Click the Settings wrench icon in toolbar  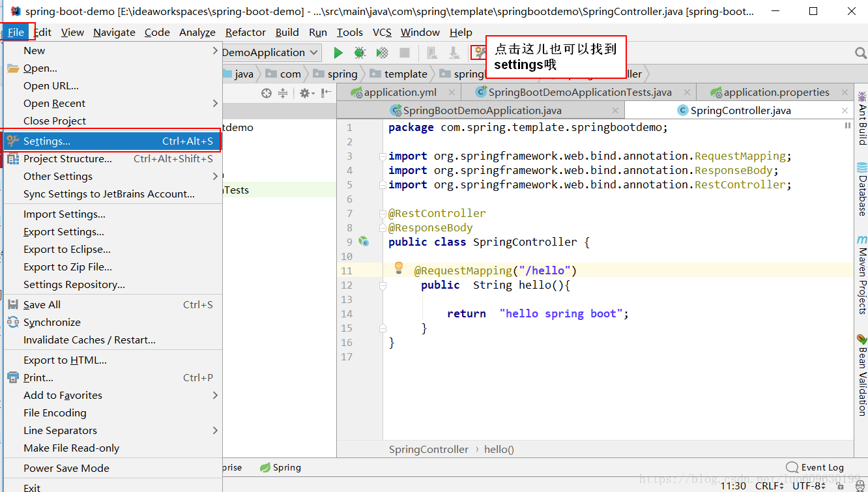(480, 53)
